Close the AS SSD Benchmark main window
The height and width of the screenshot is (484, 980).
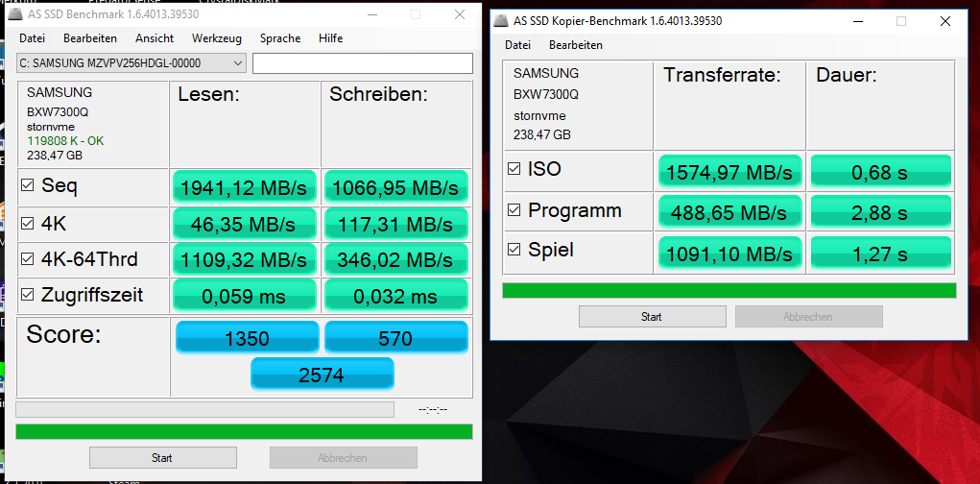click(x=459, y=14)
